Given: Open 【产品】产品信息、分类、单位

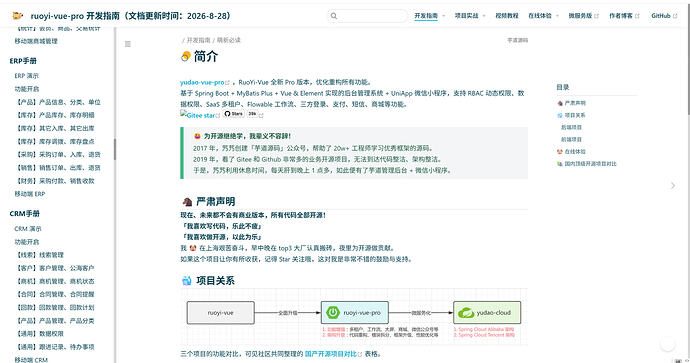Looking at the screenshot, I should (x=58, y=102).
